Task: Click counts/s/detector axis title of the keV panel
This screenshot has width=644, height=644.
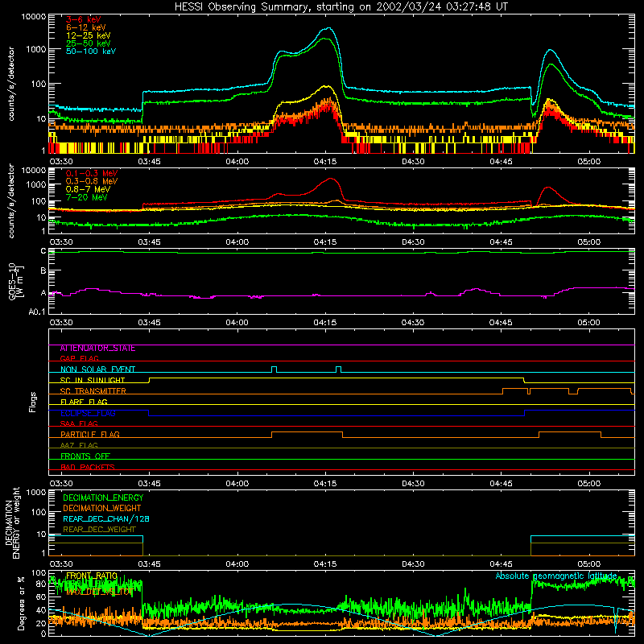Action: point(11,84)
